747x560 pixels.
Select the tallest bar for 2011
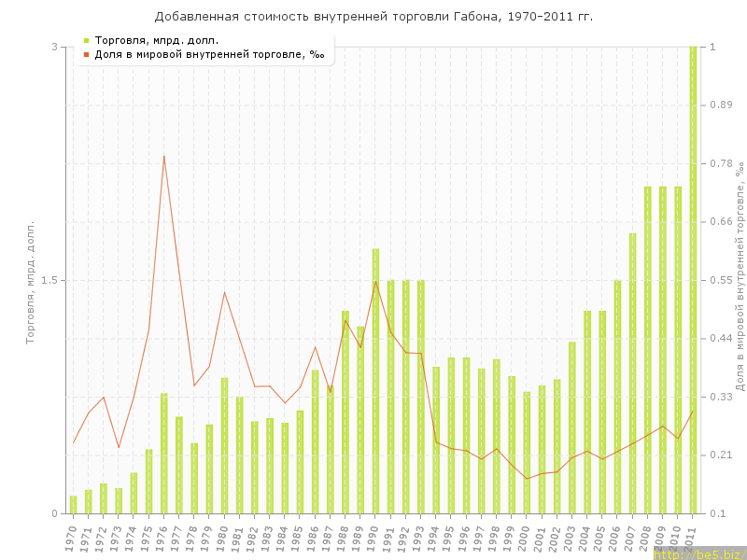coord(693,280)
